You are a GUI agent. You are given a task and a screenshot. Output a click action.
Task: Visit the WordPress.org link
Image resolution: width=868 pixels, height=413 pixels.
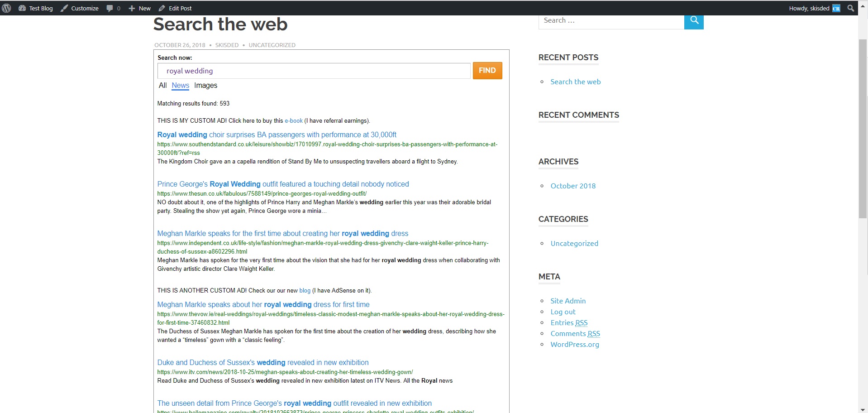point(574,344)
